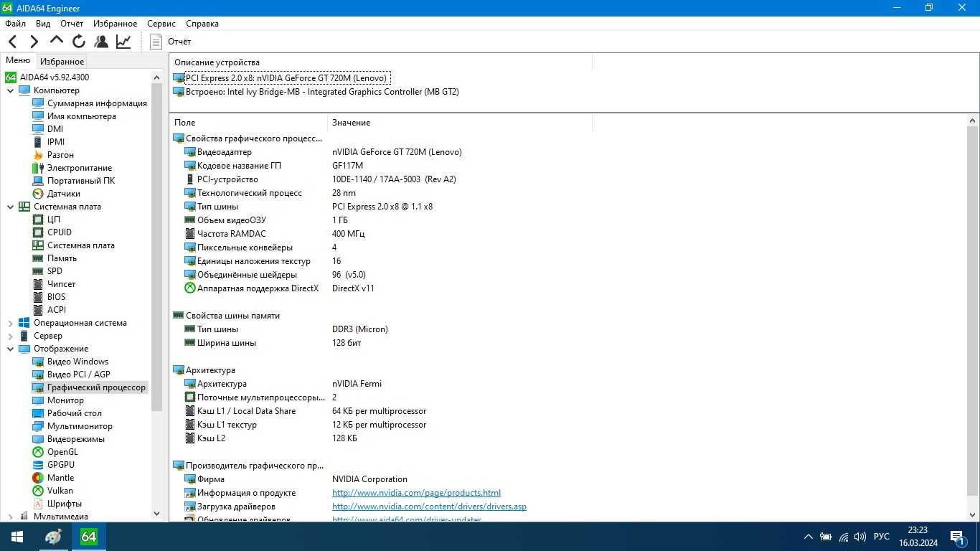The width and height of the screenshot is (980, 551).
Task: Switch to the Избранное sidebar tab
Action: click(62, 62)
